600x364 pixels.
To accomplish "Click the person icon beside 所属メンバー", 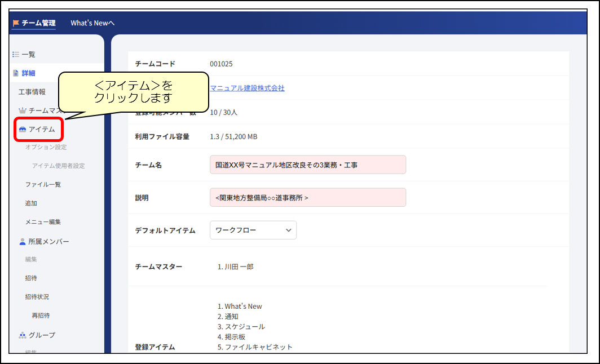I will click(x=23, y=242).
